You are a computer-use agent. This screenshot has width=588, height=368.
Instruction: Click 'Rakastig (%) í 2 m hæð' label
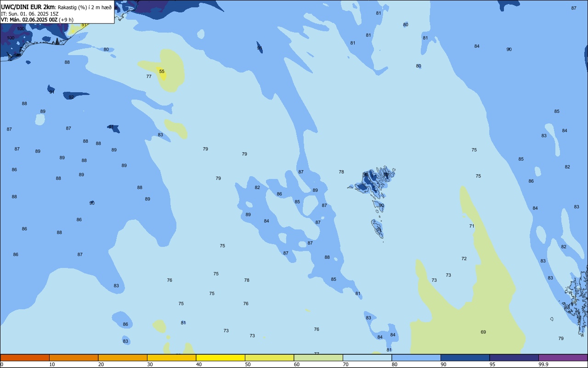[85, 7]
